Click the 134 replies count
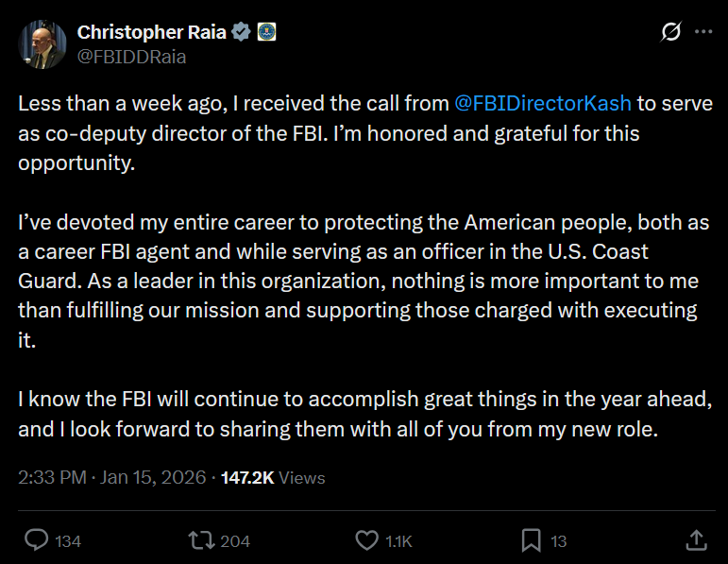This screenshot has width=728, height=564. [x=68, y=541]
